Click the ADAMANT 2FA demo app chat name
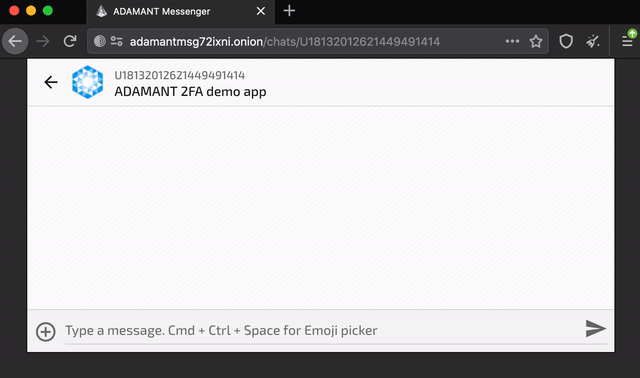Image resolution: width=640 pixels, height=378 pixels. point(190,92)
